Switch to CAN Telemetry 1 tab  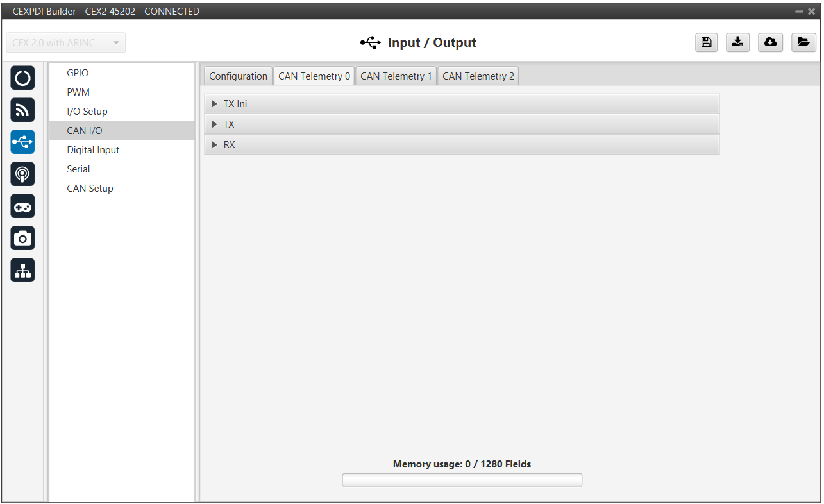[x=396, y=76]
